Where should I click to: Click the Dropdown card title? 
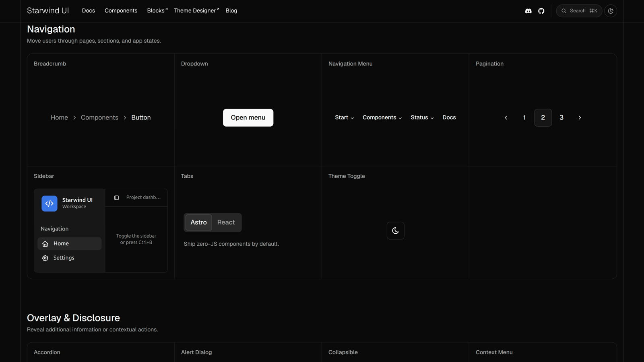(x=194, y=64)
